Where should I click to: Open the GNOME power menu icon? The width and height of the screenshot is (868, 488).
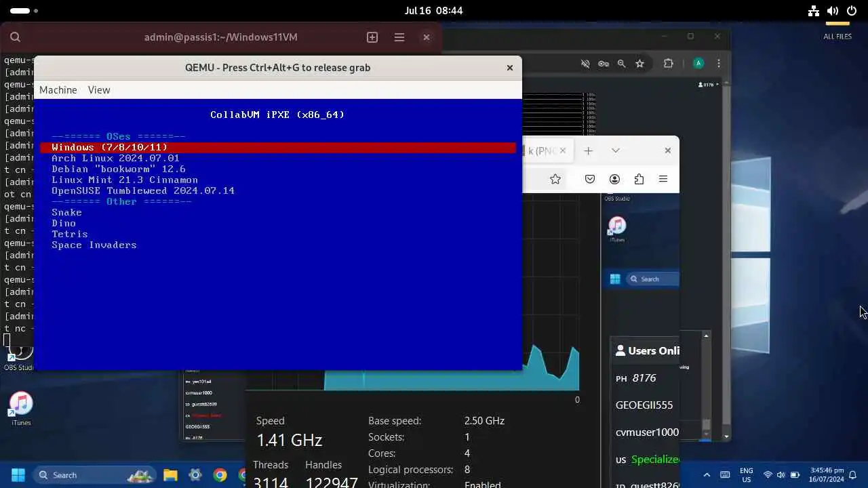(x=852, y=11)
